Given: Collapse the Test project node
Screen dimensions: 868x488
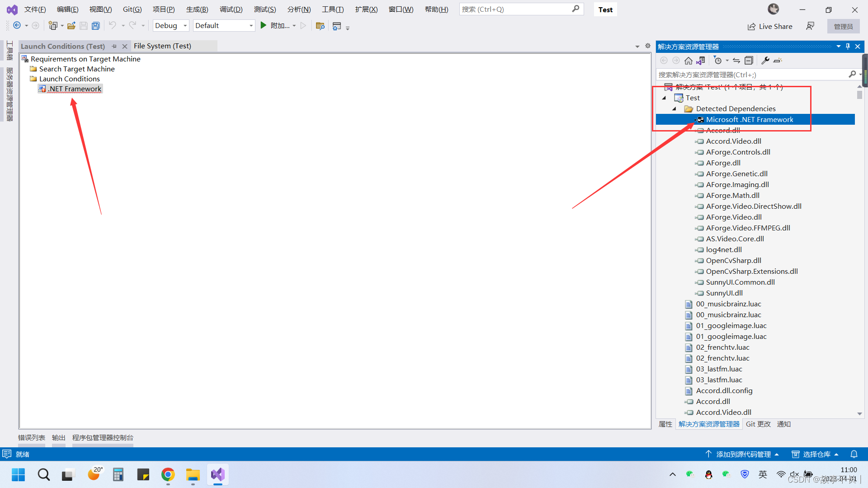Looking at the screenshot, I should tap(664, 98).
